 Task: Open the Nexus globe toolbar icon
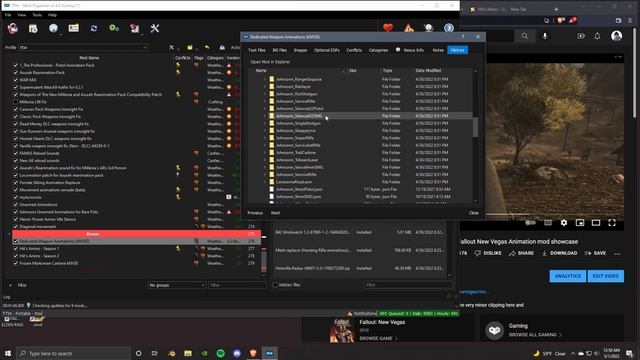pos(53,28)
